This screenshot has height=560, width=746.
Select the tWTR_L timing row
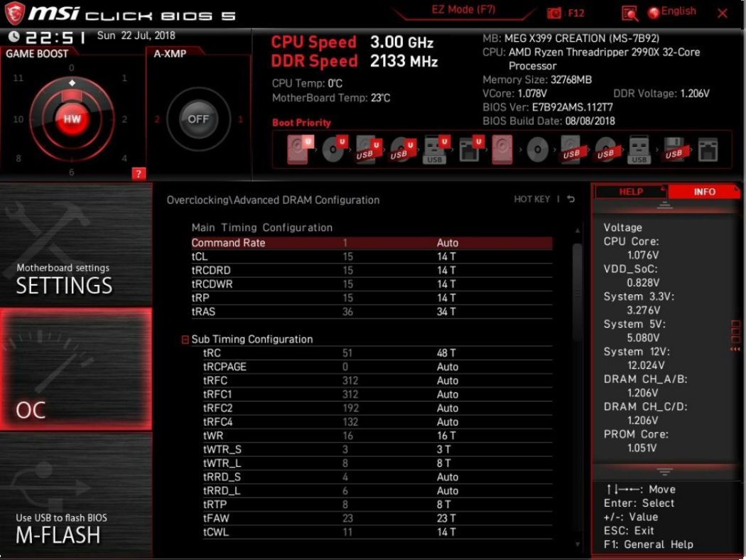[x=377, y=463]
